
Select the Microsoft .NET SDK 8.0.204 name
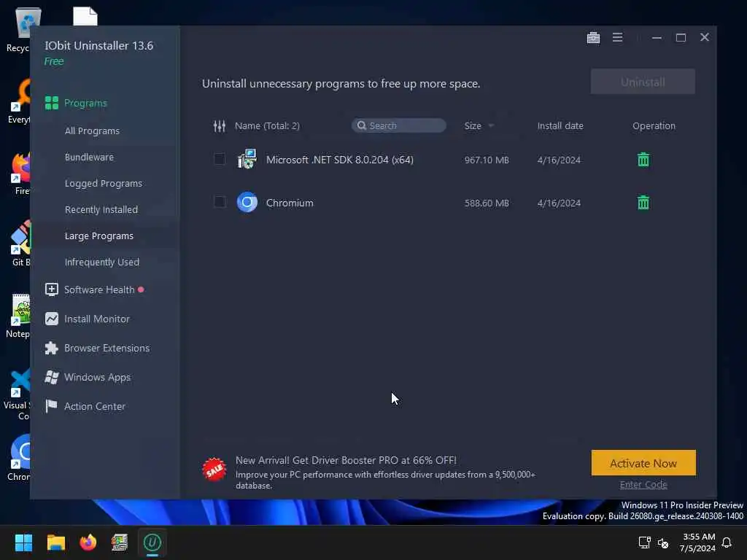click(340, 160)
